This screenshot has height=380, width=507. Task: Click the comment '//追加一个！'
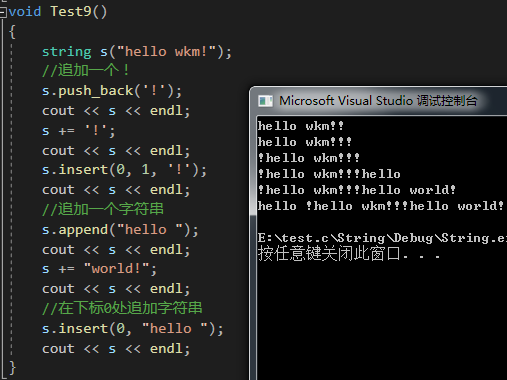pyautogui.click(x=85, y=71)
